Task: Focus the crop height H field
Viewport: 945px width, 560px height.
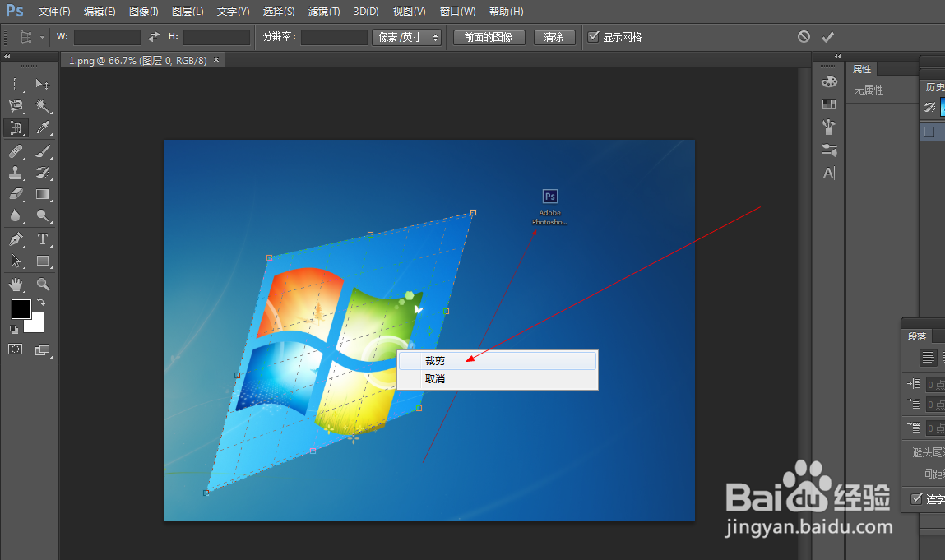Action: pos(216,37)
